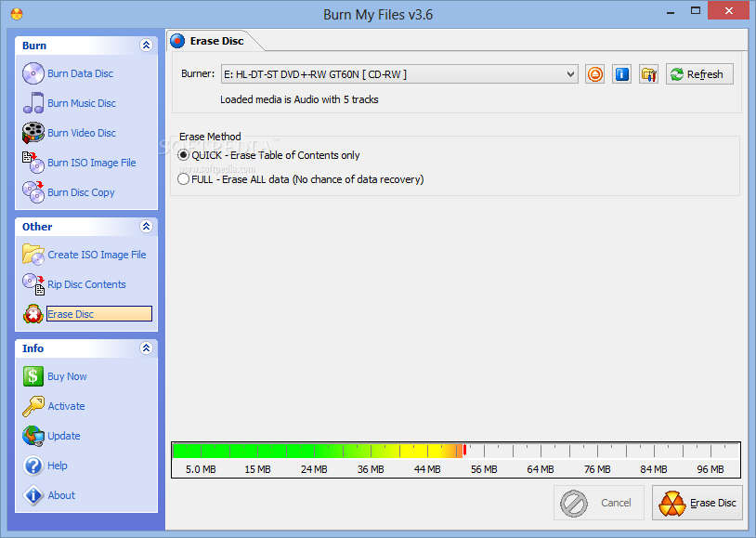This screenshot has height=538, width=756.
Task: Open the About link
Action: pyautogui.click(x=61, y=495)
